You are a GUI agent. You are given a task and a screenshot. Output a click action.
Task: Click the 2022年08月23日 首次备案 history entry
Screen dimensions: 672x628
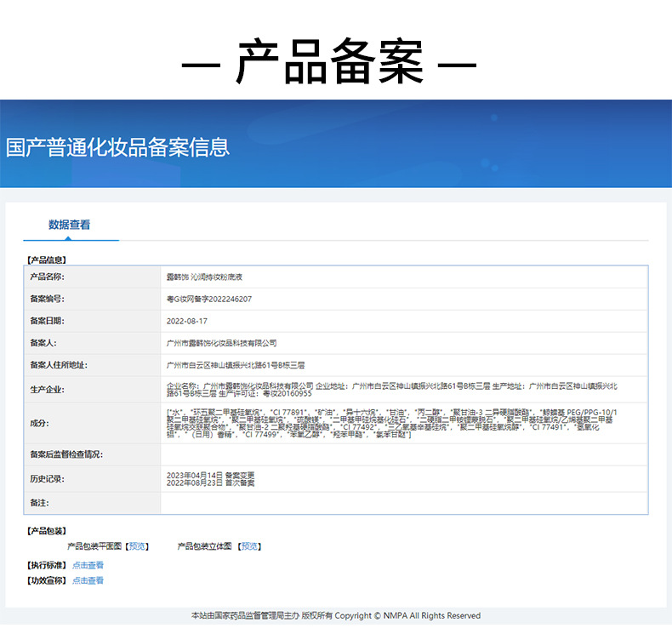pos(210,482)
